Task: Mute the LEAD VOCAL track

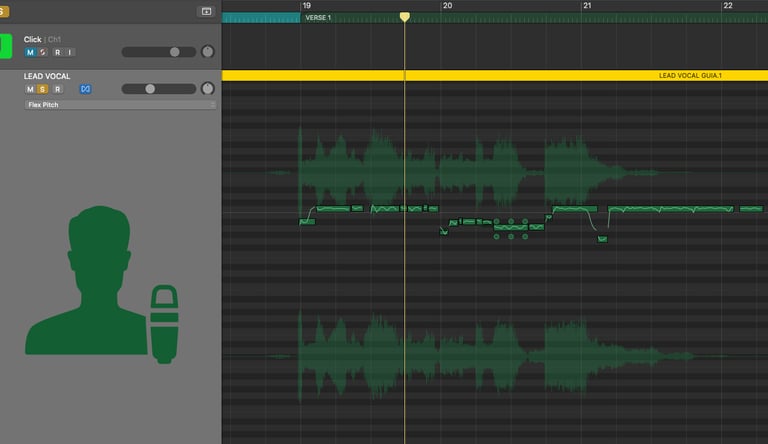Action: pos(30,89)
